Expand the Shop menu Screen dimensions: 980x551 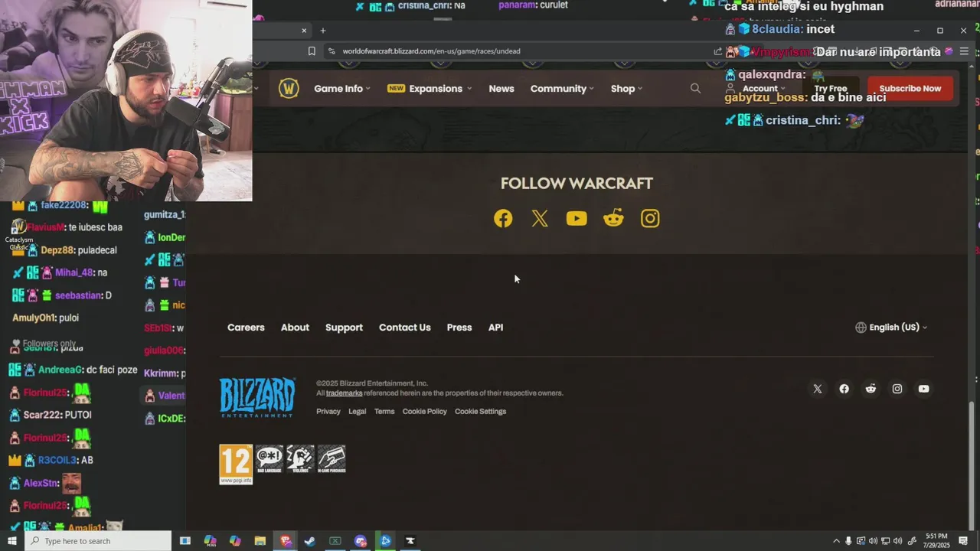(x=626, y=89)
